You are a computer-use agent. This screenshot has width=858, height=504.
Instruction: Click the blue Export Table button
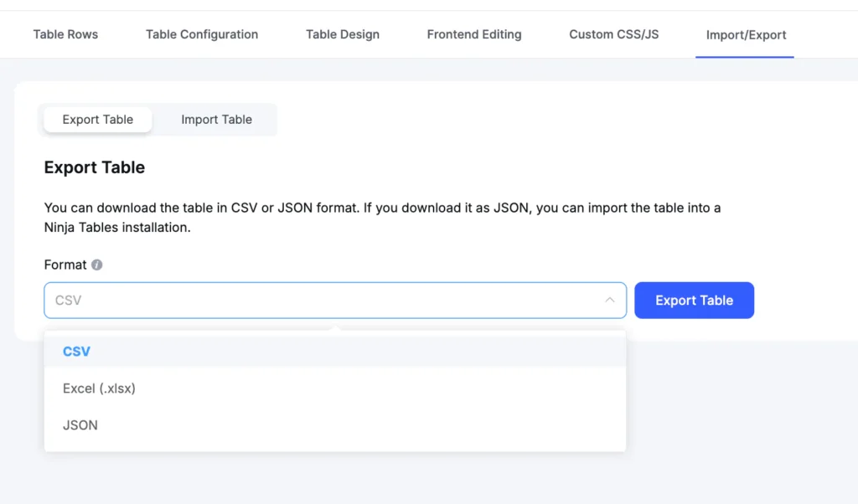(x=694, y=300)
